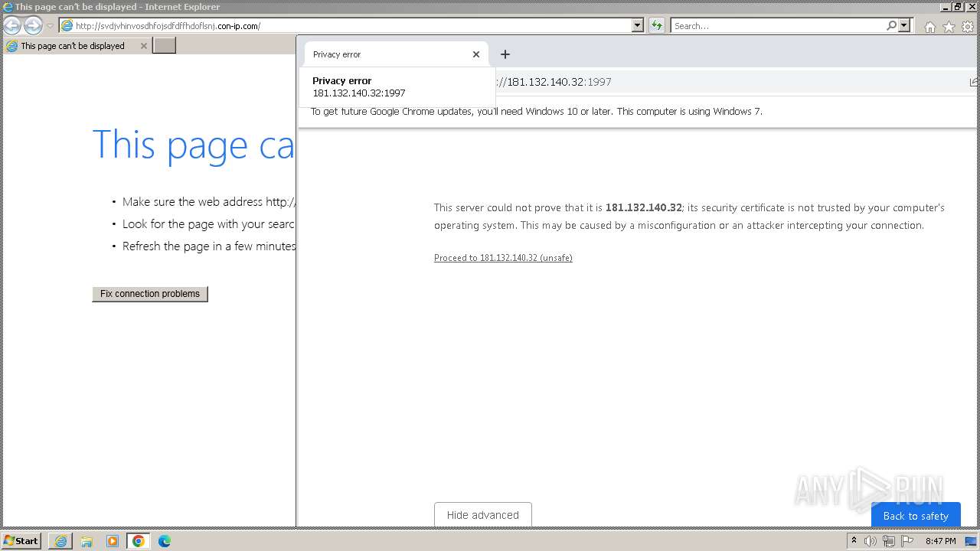Click the IE Search box

point(777,26)
